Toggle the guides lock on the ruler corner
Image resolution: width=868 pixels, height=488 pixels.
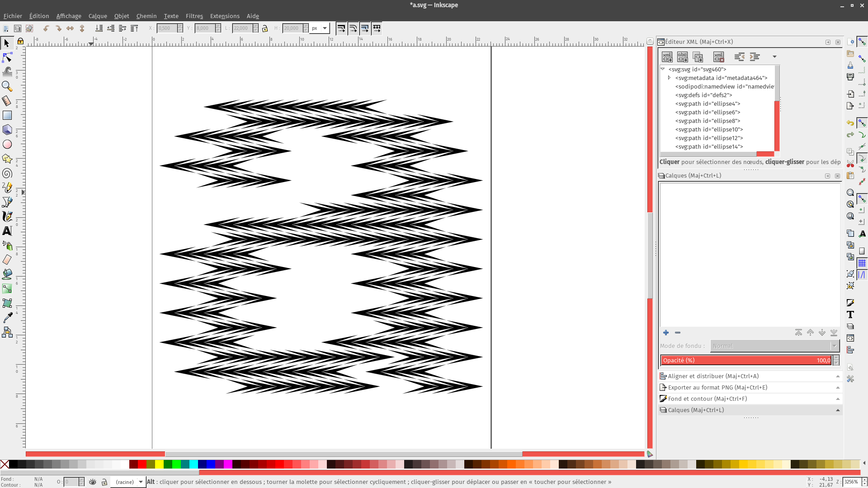tap(20, 41)
